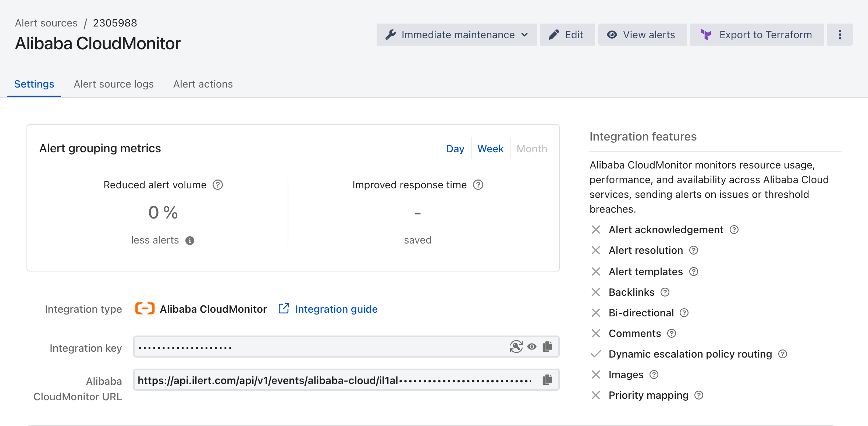Click the '2305988' breadcrumb ID
868x426 pixels.
[115, 23]
